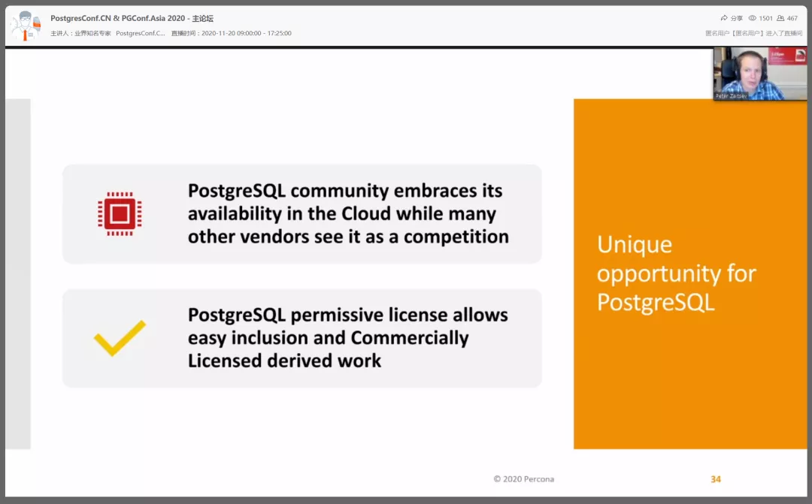Click the audience people icon
The image size is (812, 504).
(x=780, y=18)
